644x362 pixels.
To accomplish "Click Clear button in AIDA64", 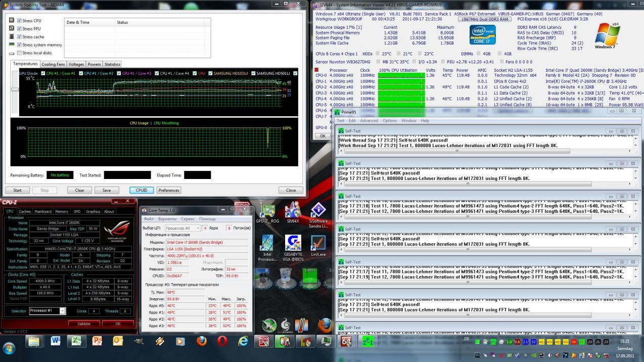I will click(79, 190).
